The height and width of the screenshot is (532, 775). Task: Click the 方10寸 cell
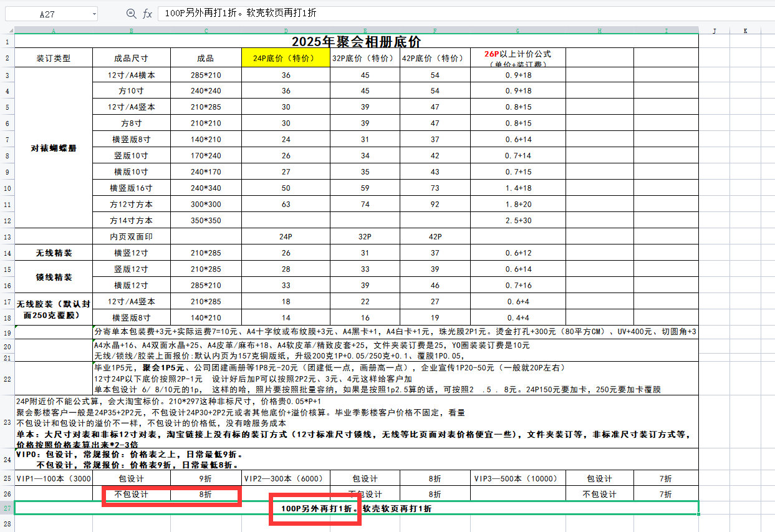coord(131,90)
